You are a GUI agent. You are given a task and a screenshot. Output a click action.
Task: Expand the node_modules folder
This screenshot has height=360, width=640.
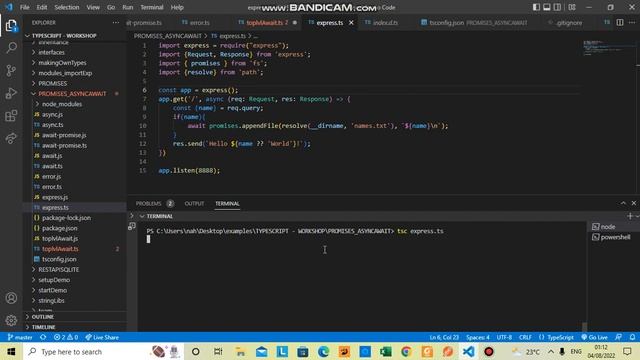point(74,104)
